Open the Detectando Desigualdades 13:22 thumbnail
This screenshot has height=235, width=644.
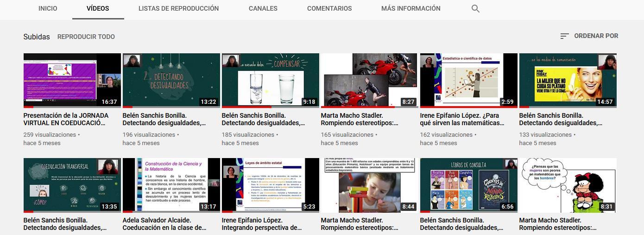[171, 81]
